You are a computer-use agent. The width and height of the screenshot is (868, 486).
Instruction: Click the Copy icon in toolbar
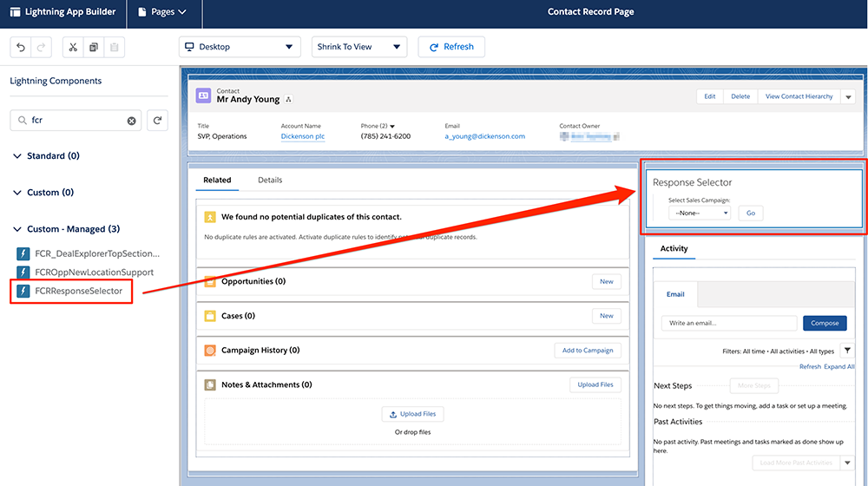coord(94,47)
